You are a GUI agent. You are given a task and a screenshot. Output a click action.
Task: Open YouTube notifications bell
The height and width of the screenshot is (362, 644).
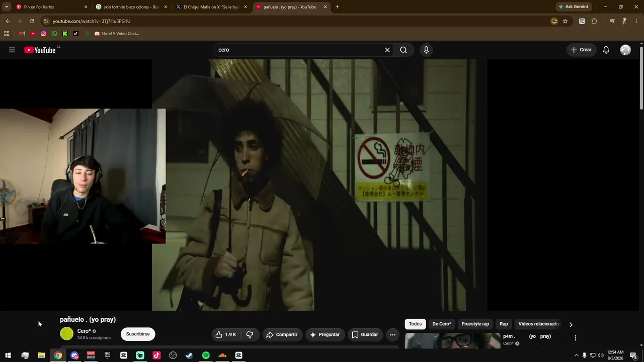point(606,50)
